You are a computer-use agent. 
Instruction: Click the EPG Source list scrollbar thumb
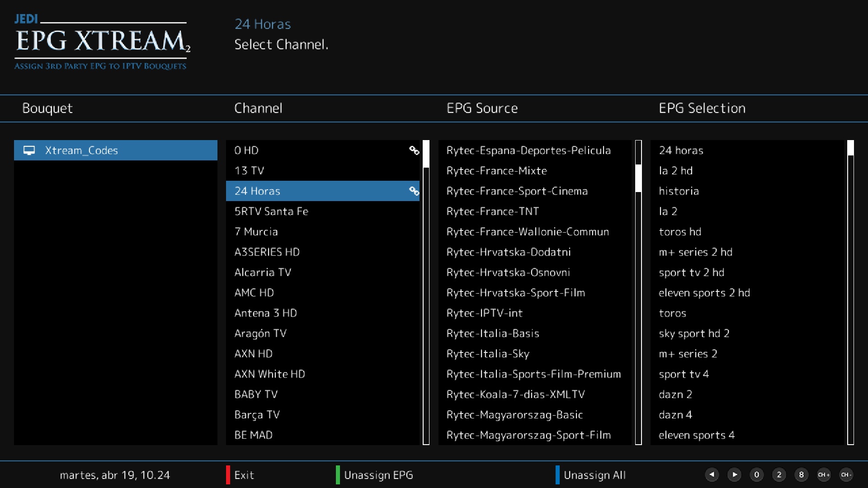(638, 178)
